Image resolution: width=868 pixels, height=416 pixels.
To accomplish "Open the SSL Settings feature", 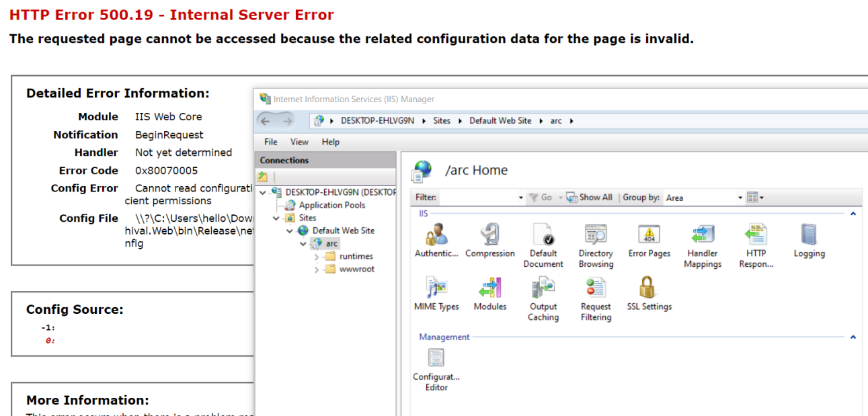I will click(x=649, y=294).
